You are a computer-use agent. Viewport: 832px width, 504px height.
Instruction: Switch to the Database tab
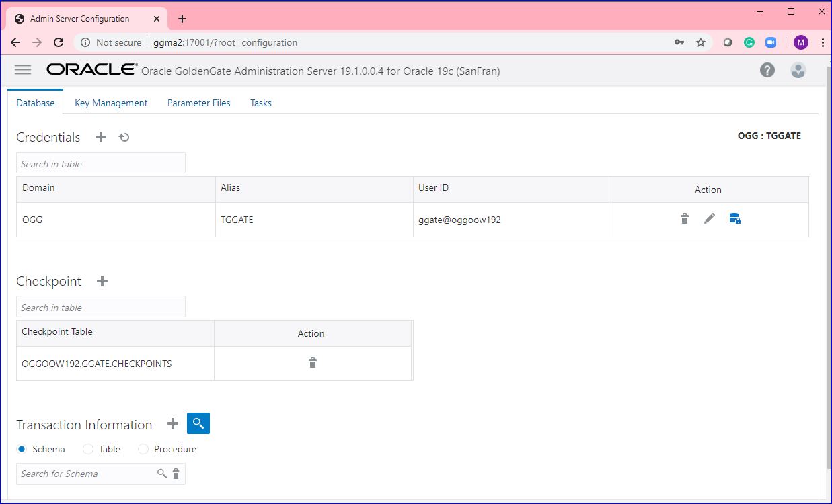coord(36,103)
